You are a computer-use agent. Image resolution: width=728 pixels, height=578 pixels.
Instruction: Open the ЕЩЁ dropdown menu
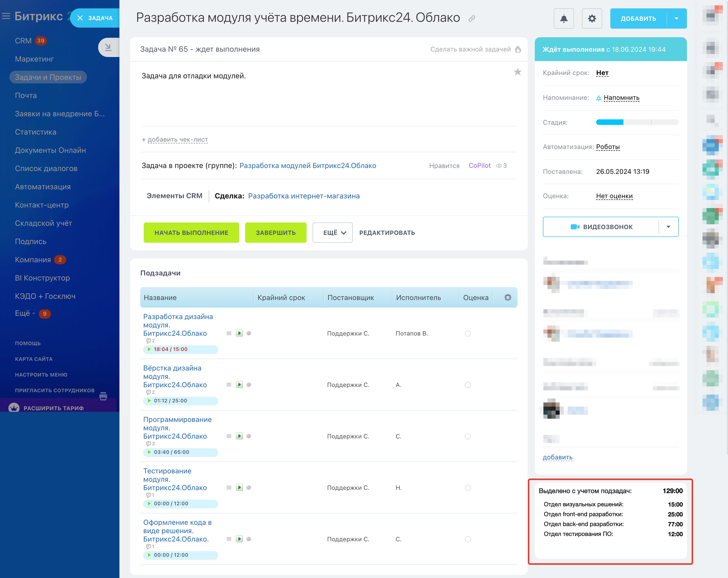point(332,232)
